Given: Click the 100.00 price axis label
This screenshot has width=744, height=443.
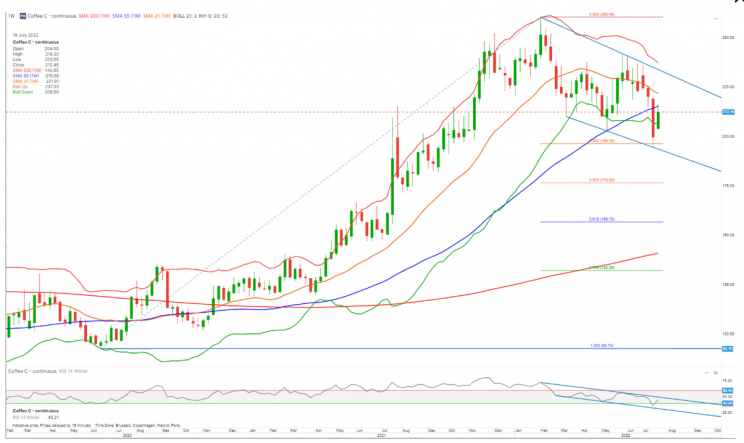Looking at the screenshot, I should coord(728,333).
